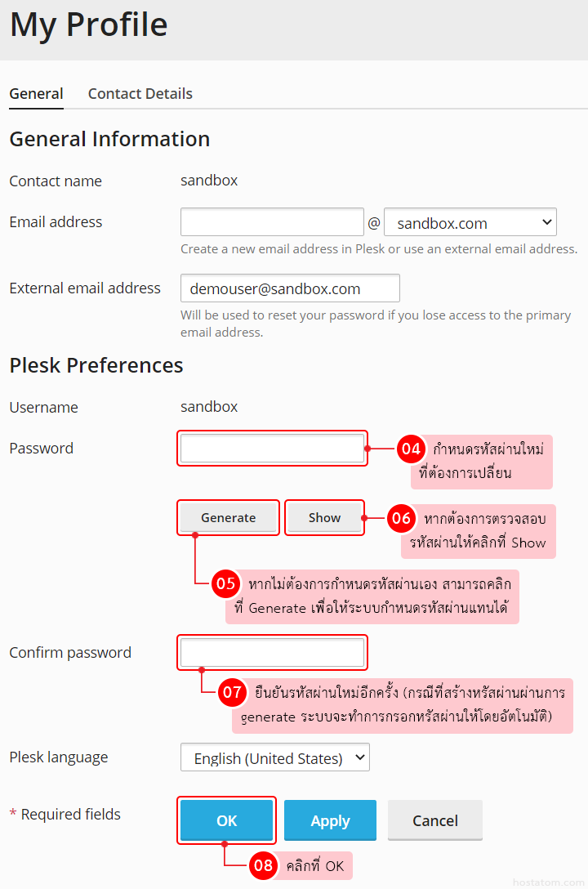Click the step 06 number badge

pyautogui.click(x=401, y=518)
